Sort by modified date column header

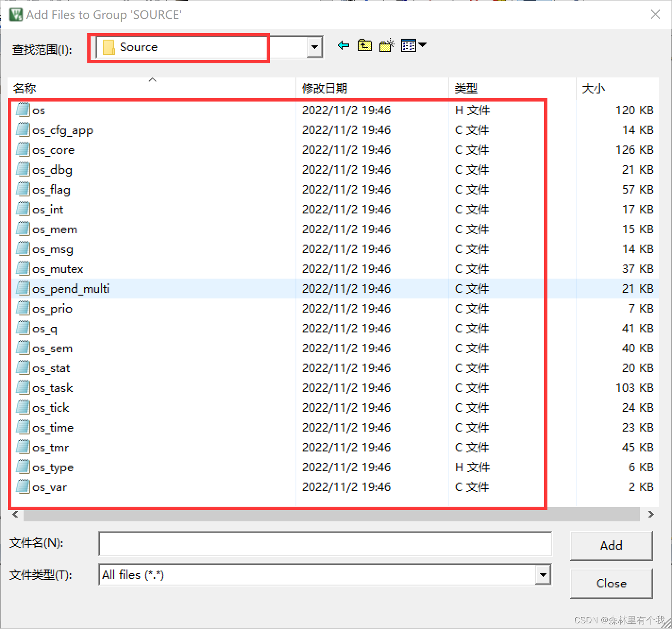pyautogui.click(x=373, y=88)
